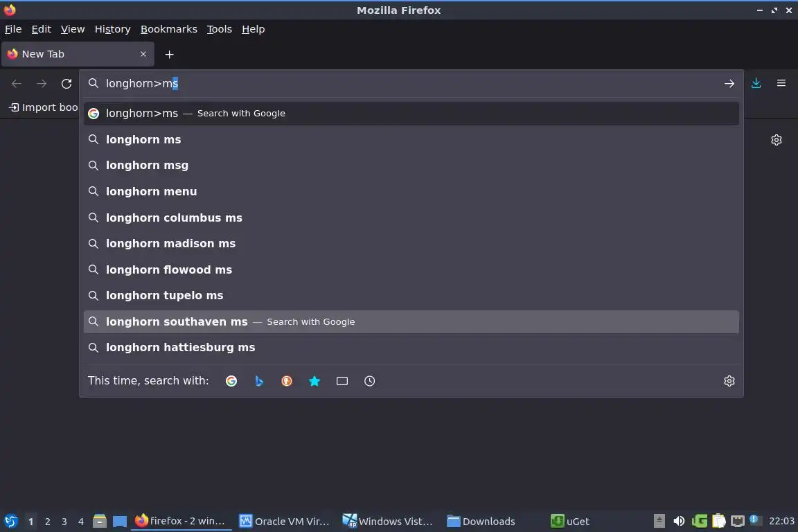The height and width of the screenshot is (532, 798).
Task: Switch to Oracle VM VirtualBox taskbar window
Action: click(285, 521)
